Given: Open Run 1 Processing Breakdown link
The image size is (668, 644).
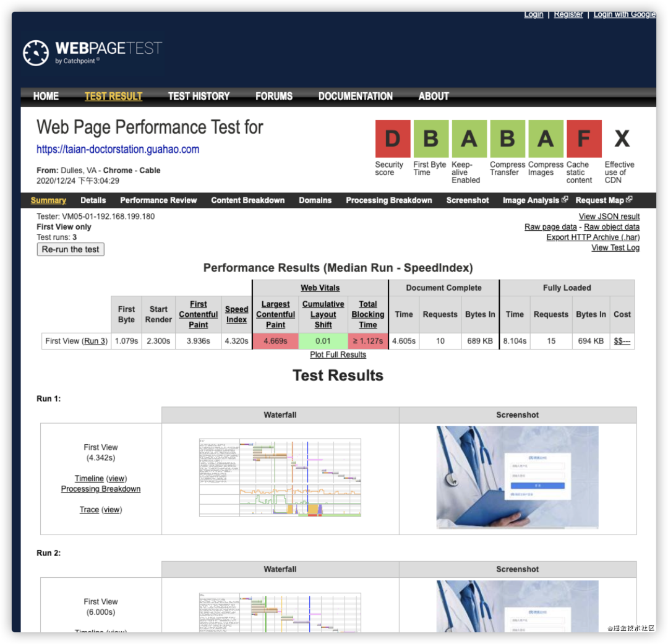Looking at the screenshot, I should pos(101,489).
